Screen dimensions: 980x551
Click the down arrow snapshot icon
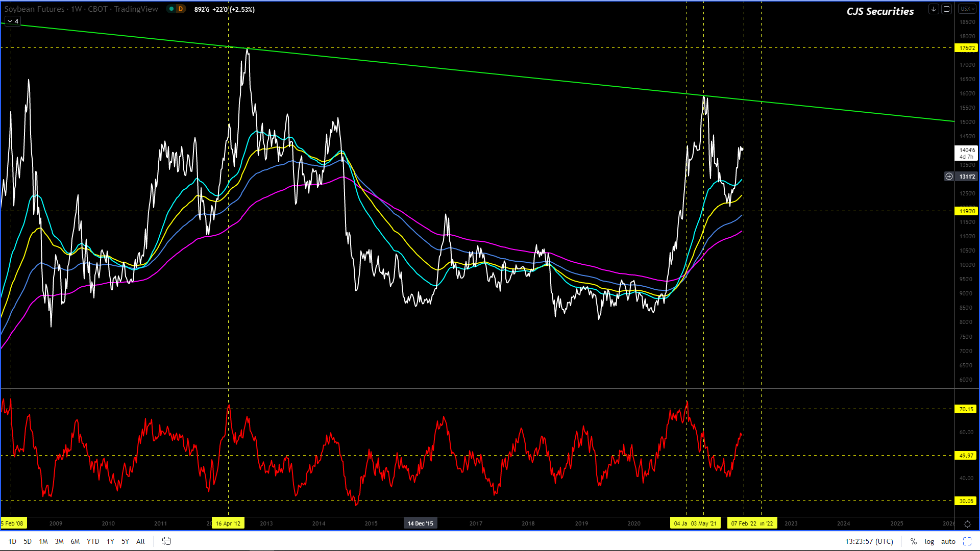click(934, 9)
